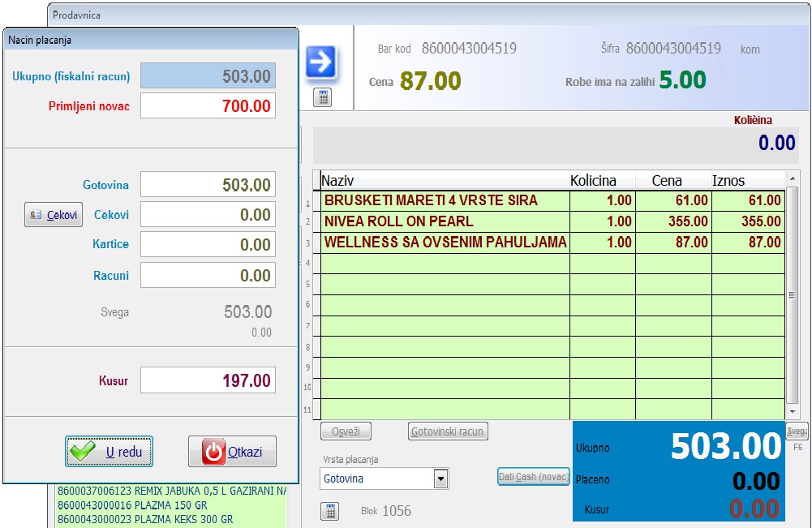Click calculator icon next to Blok 1056

click(329, 511)
